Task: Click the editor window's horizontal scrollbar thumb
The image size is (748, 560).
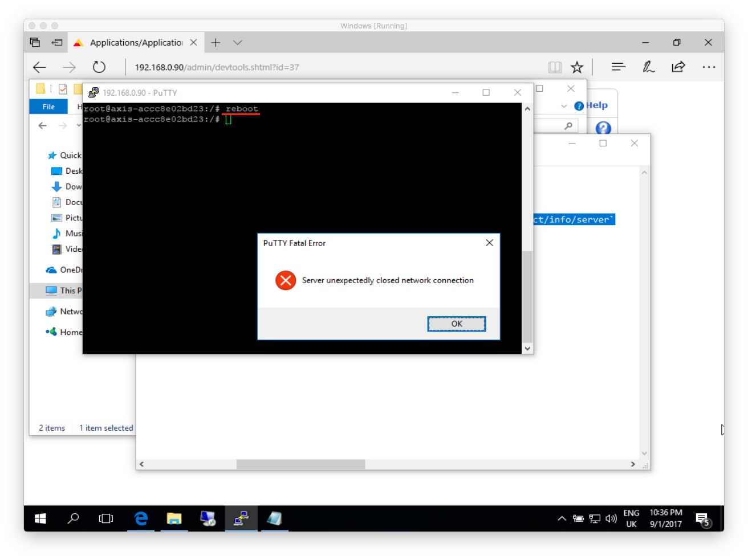Action: 300,464
